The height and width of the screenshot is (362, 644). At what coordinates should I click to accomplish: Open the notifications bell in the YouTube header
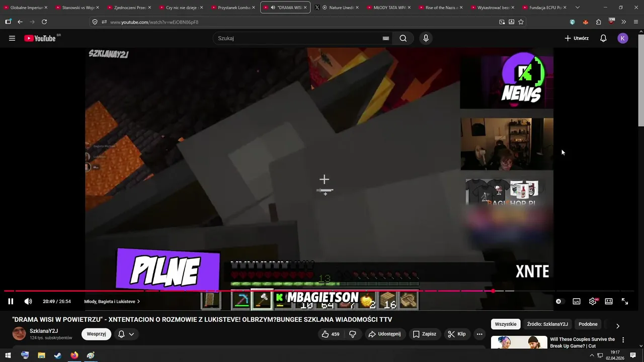click(x=603, y=38)
